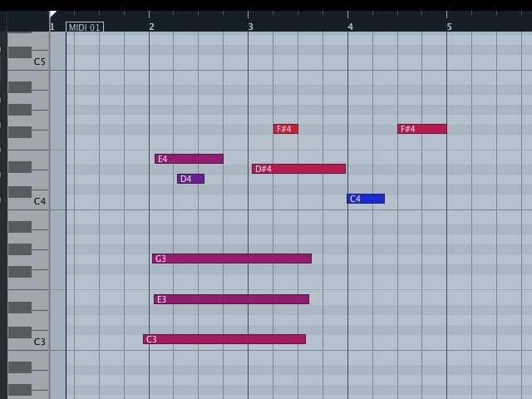Image resolution: width=532 pixels, height=399 pixels.
Task: Click bar 2 in the ruler
Action: [151, 27]
